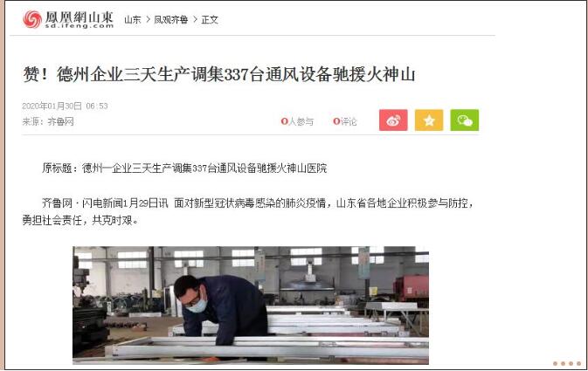Open the factory worker photo
This screenshot has height=371, width=588.
click(x=251, y=305)
